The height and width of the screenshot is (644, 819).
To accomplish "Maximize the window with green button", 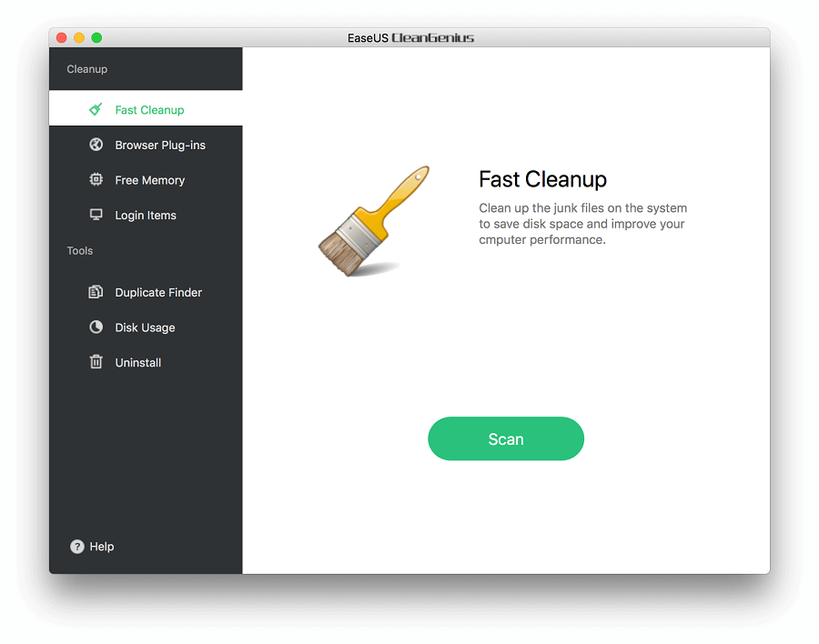I will pyautogui.click(x=96, y=37).
